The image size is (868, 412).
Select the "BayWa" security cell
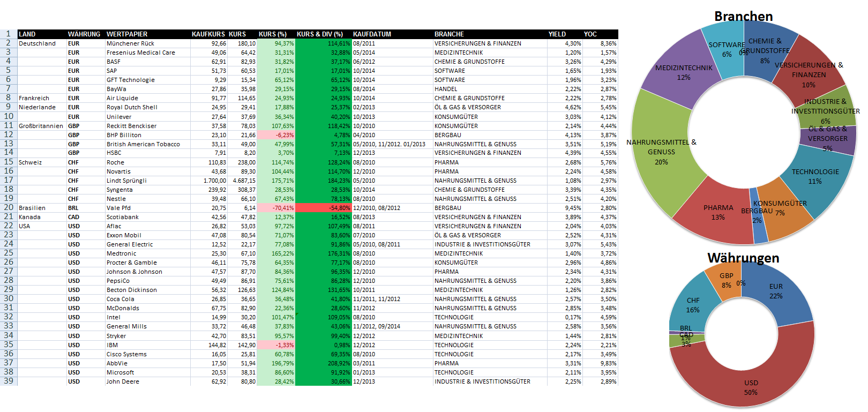point(148,89)
